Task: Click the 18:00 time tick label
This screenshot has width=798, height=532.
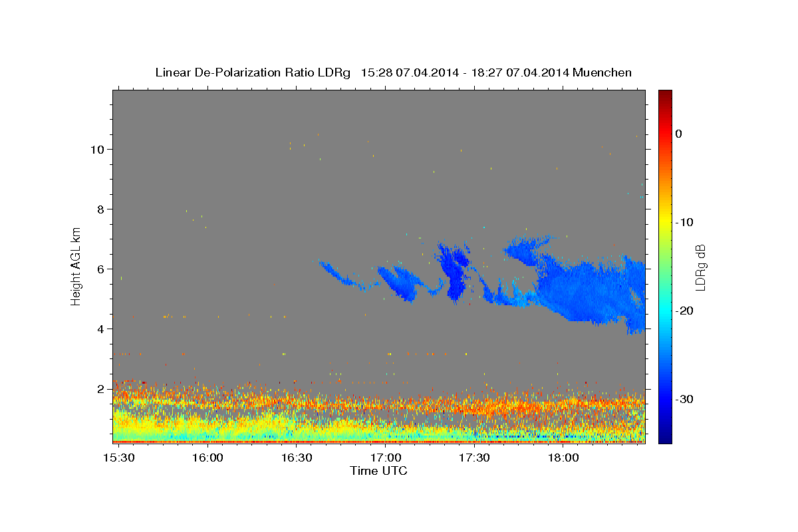Action: click(563, 458)
